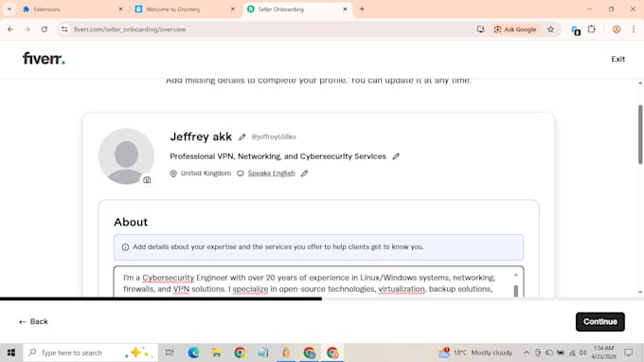
Task: Click the About textarea scroll up arrow
Action: coord(516,275)
